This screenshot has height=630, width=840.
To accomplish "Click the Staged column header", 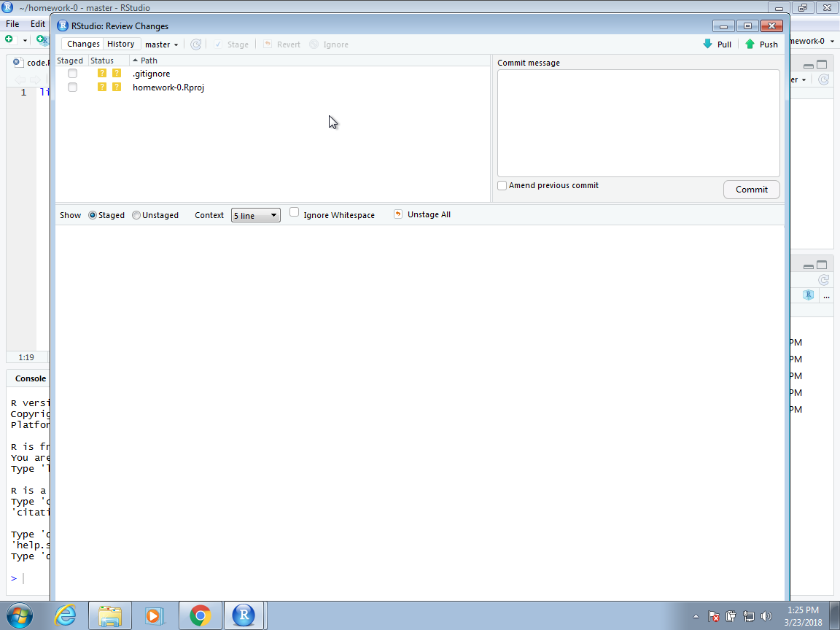I will tap(71, 61).
